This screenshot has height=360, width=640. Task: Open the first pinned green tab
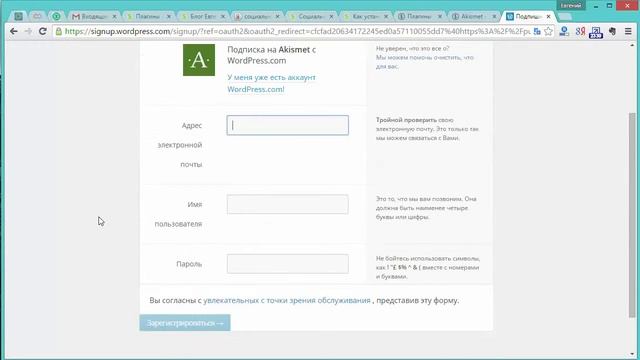[18, 16]
